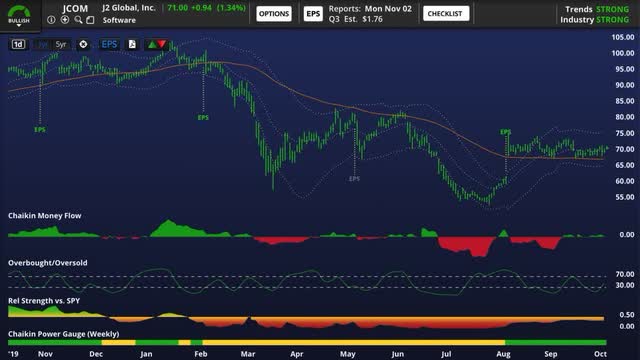Click the Chaikin Power Gauge weekly color bar
This screenshot has height=360, width=640.
pos(307,342)
